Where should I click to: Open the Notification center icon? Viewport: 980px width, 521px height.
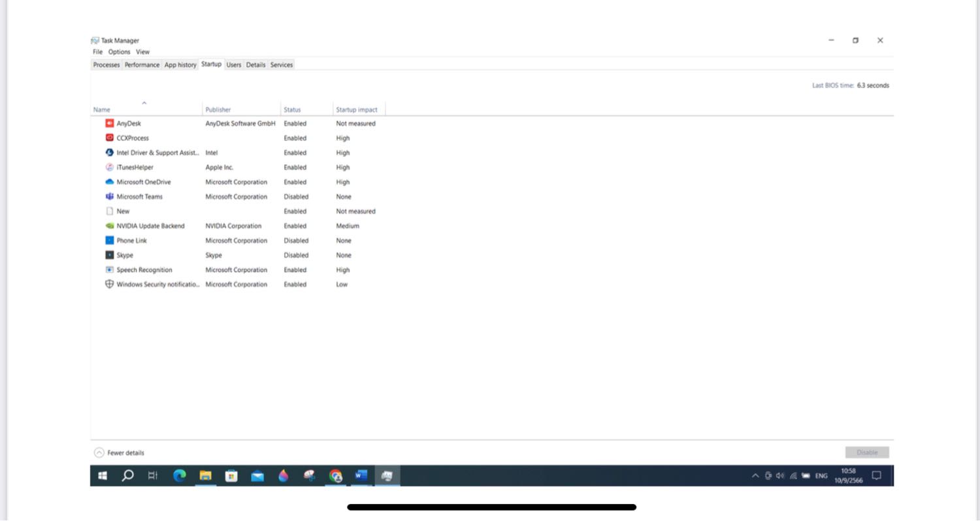point(877,476)
